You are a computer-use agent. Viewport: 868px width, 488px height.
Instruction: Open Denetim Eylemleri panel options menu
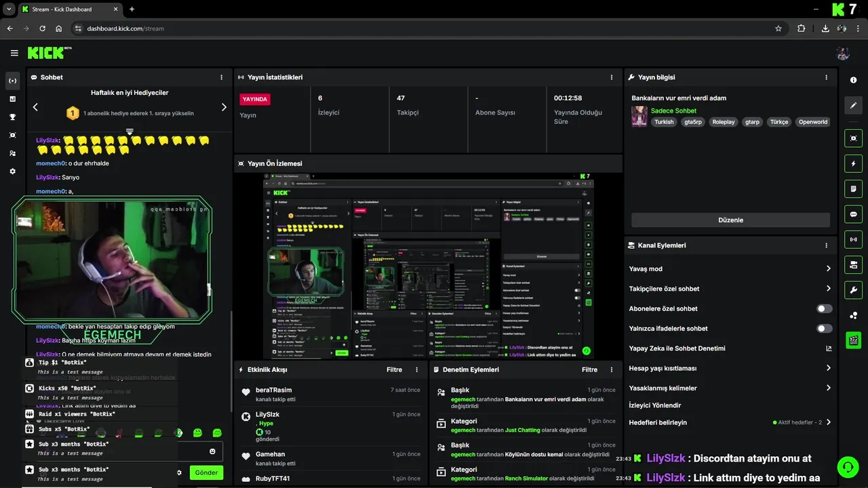point(612,369)
